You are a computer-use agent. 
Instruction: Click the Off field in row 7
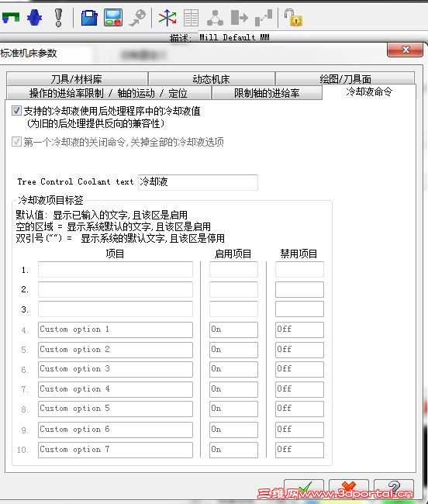[299, 389]
